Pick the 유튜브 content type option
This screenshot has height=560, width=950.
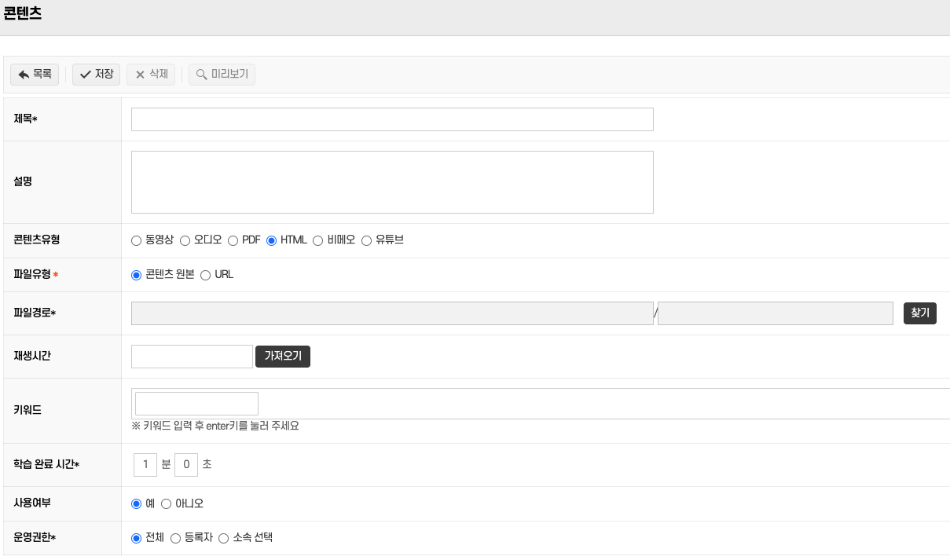click(x=366, y=240)
